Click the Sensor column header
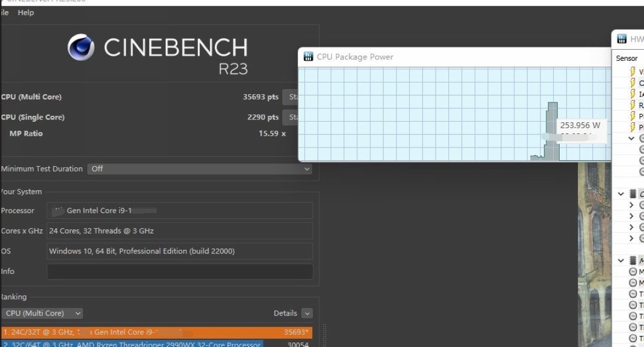The image size is (644, 347). 626,59
